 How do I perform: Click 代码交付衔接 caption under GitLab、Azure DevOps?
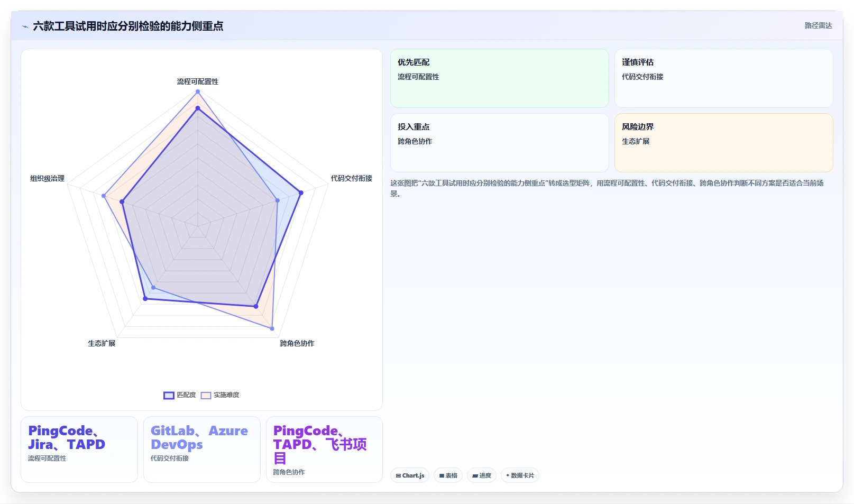click(x=170, y=459)
